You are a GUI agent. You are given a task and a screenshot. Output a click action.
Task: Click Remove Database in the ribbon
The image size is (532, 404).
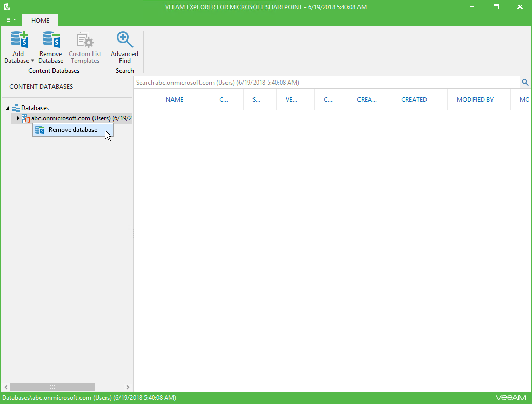[51, 47]
